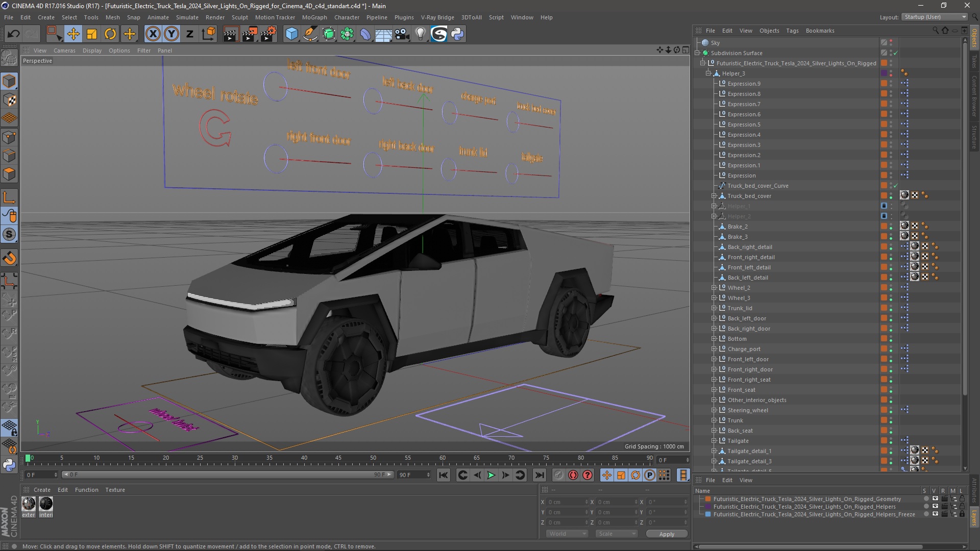Open the spline pen tool icon
980x551 pixels.
[310, 34]
